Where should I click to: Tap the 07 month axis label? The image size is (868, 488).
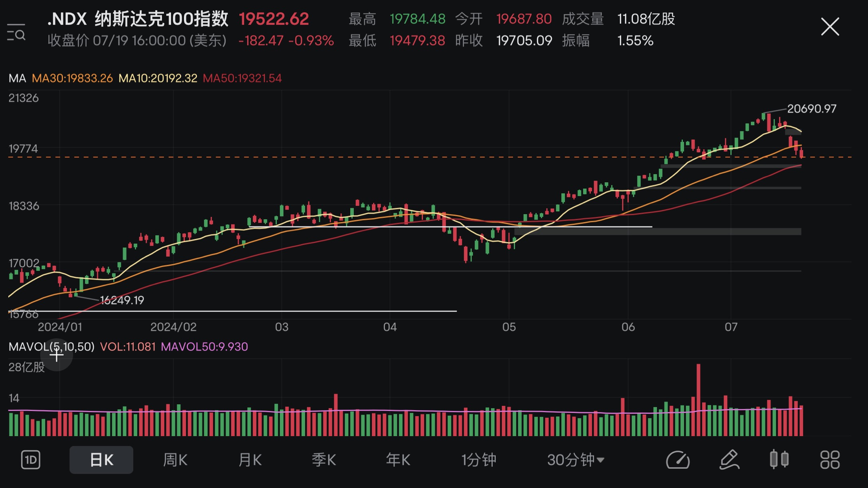click(x=731, y=327)
